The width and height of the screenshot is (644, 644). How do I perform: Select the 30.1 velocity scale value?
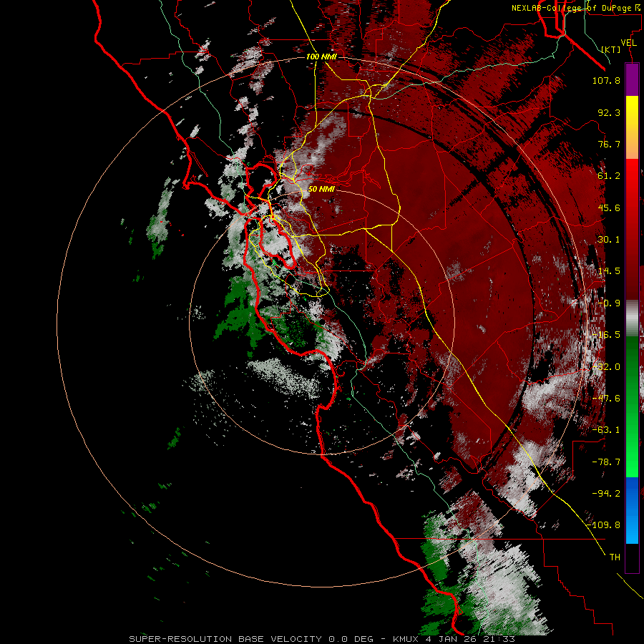click(x=609, y=240)
